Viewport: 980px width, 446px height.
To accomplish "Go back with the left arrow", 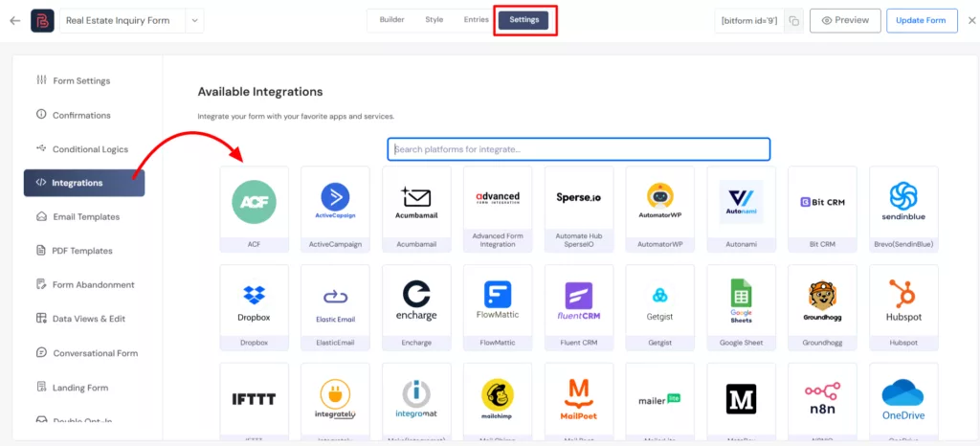I will (x=15, y=21).
